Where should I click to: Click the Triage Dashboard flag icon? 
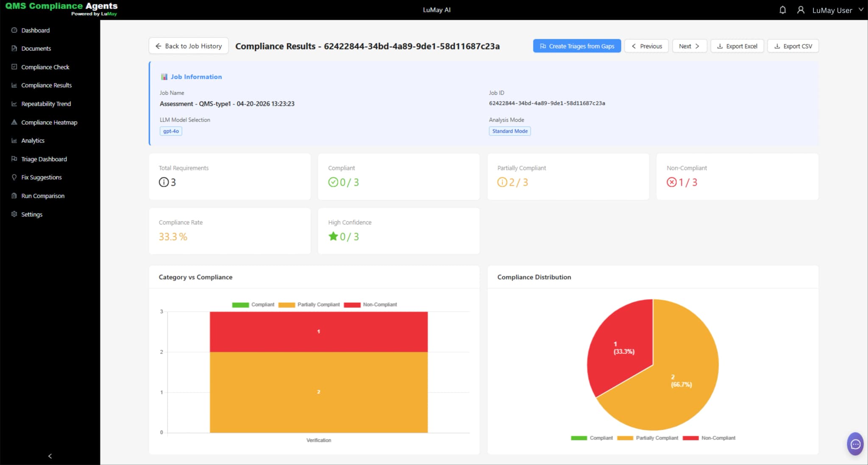pos(14,159)
